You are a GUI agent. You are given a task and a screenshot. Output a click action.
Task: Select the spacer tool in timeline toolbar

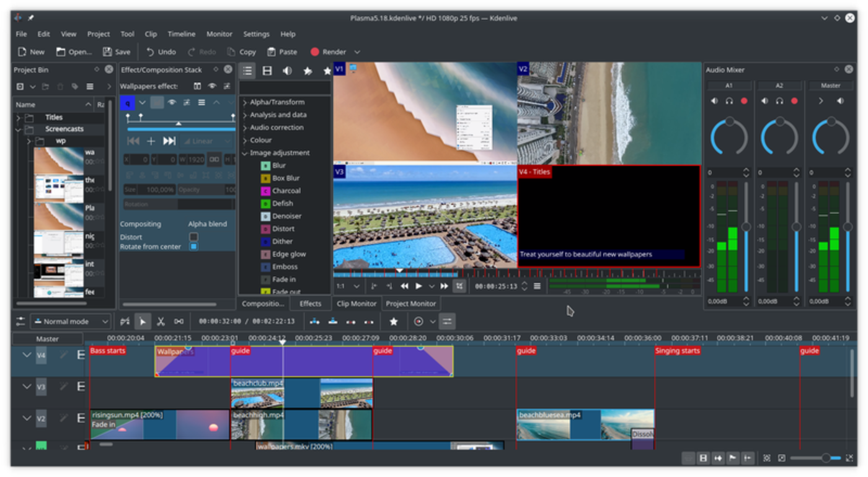coord(179,322)
